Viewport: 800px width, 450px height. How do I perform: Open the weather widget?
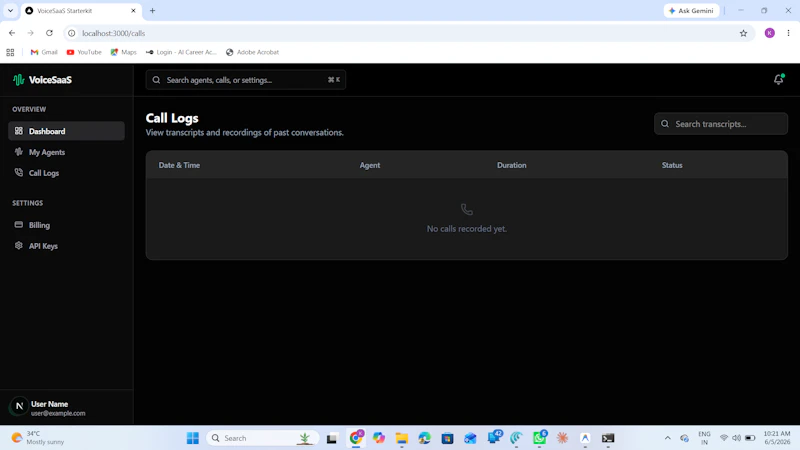click(38, 438)
